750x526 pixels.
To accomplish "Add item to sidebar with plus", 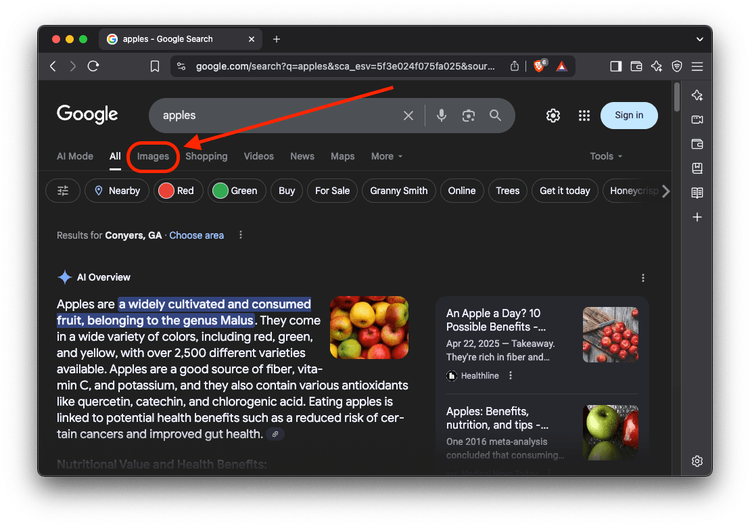I will click(x=697, y=217).
